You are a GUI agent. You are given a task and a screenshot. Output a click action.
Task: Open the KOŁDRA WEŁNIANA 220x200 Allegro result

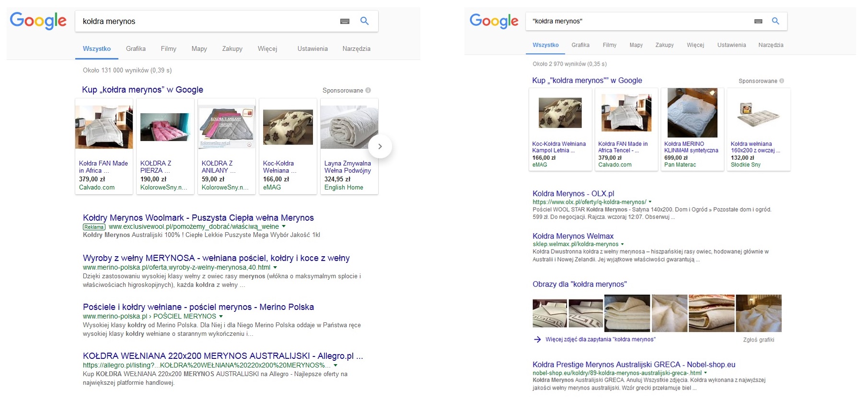click(x=223, y=356)
